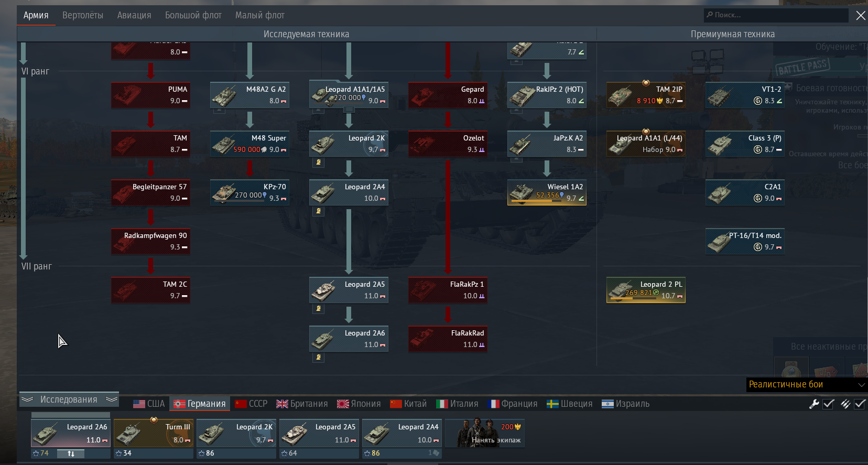Switch to the Малый флот tab
The height and width of the screenshot is (465, 868).
tap(260, 15)
